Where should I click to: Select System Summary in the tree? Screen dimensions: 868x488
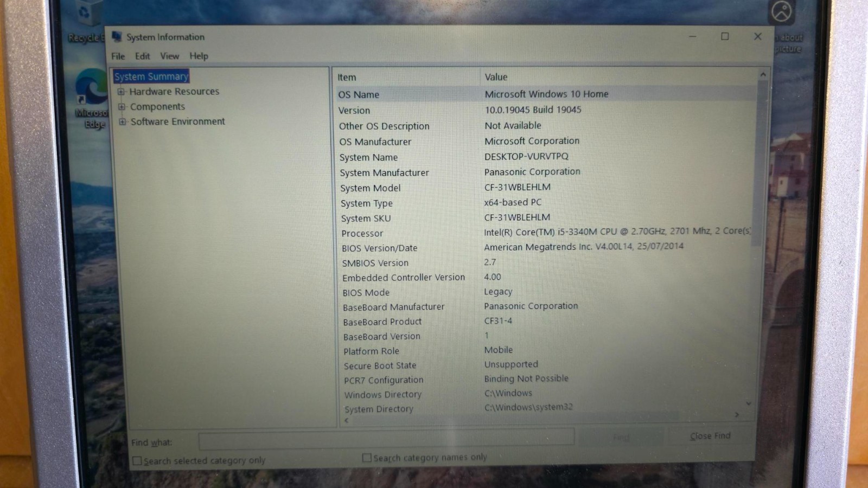(x=151, y=76)
